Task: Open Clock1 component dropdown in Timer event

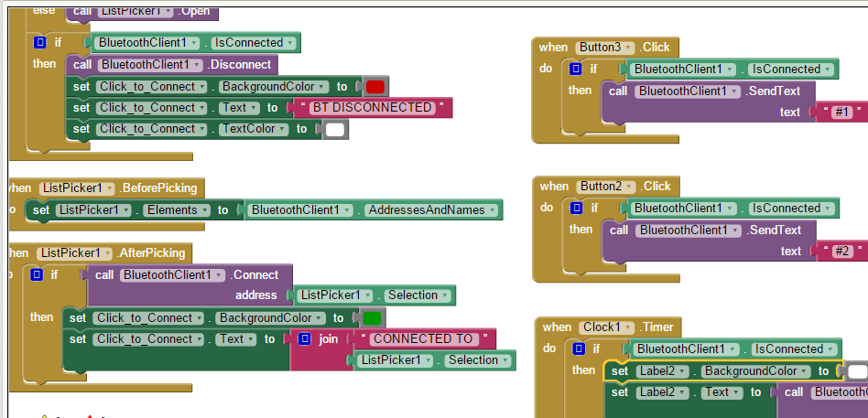Action: click(x=606, y=327)
